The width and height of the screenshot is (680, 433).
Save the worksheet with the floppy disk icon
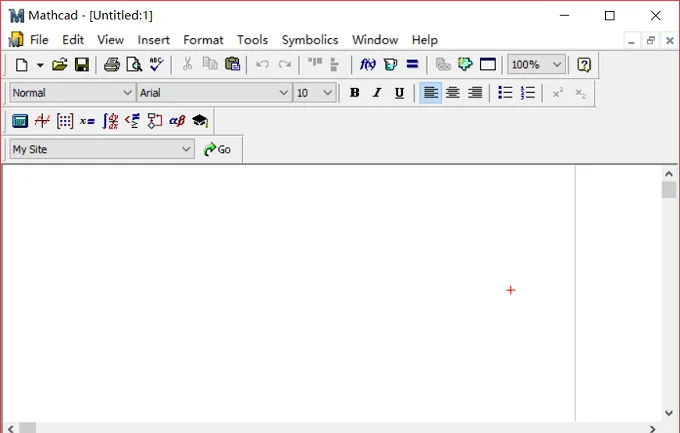point(82,65)
